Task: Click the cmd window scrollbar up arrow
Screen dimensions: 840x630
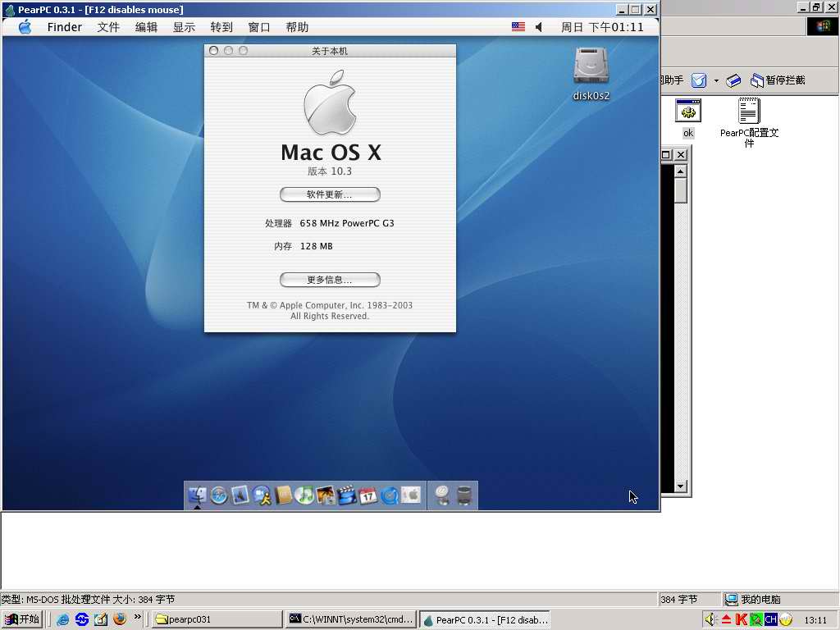Action: (x=680, y=171)
